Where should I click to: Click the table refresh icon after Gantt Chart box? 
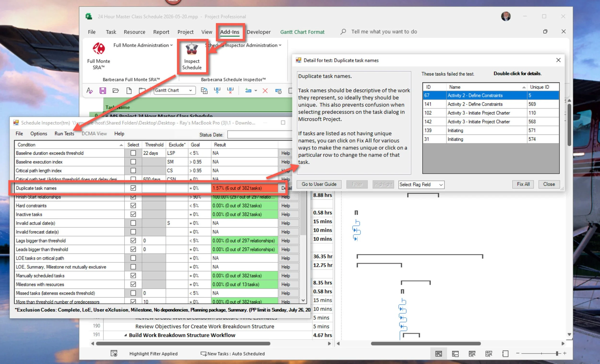tap(204, 90)
